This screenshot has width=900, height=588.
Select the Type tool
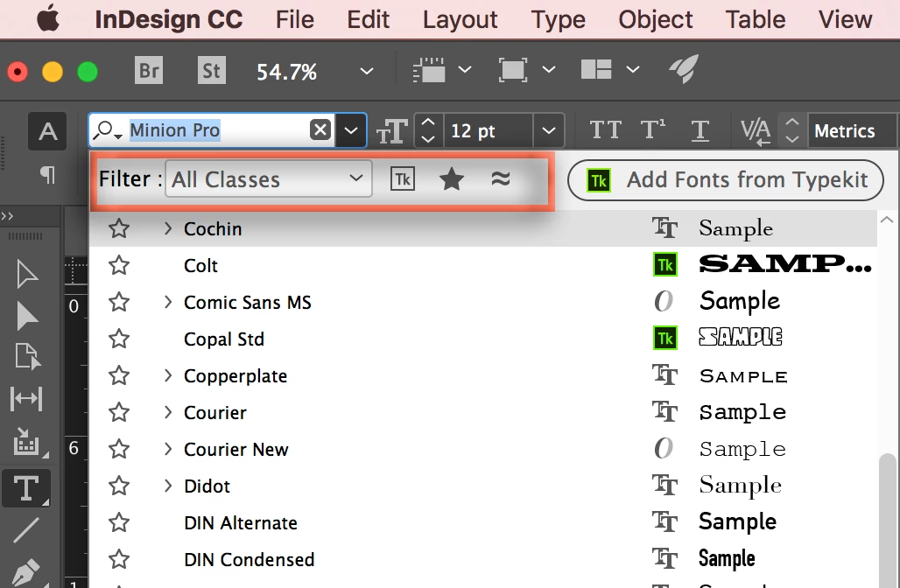[x=26, y=488]
